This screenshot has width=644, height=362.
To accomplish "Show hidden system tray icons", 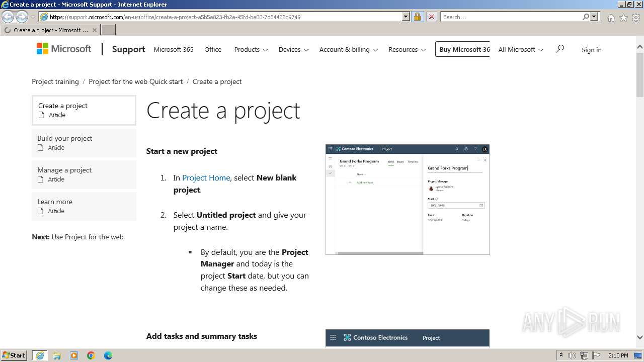I will tap(561, 355).
